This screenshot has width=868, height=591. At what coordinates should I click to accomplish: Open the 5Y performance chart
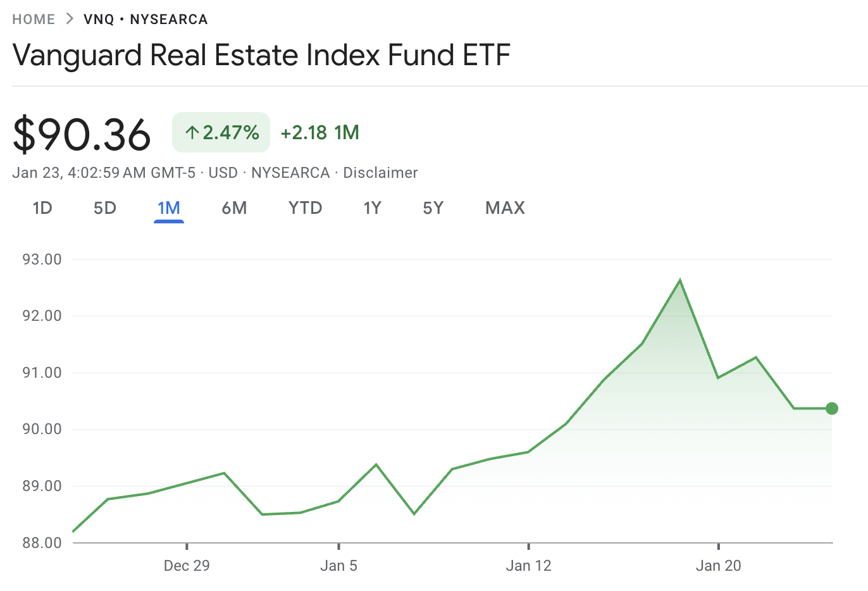pos(433,208)
